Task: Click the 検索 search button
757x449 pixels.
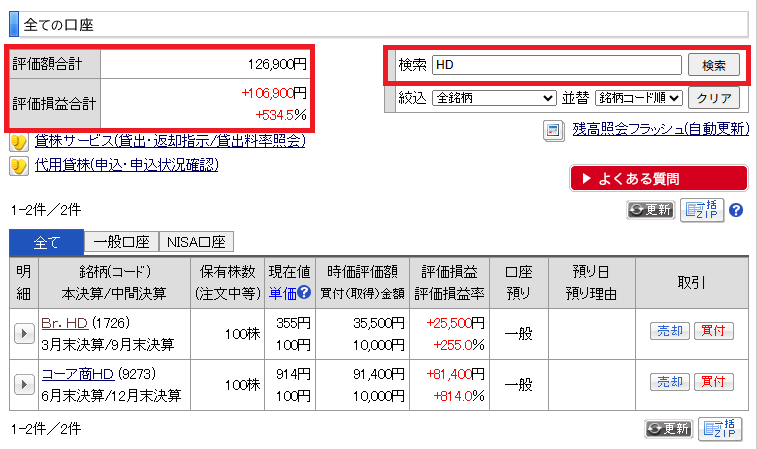Action: (713, 65)
